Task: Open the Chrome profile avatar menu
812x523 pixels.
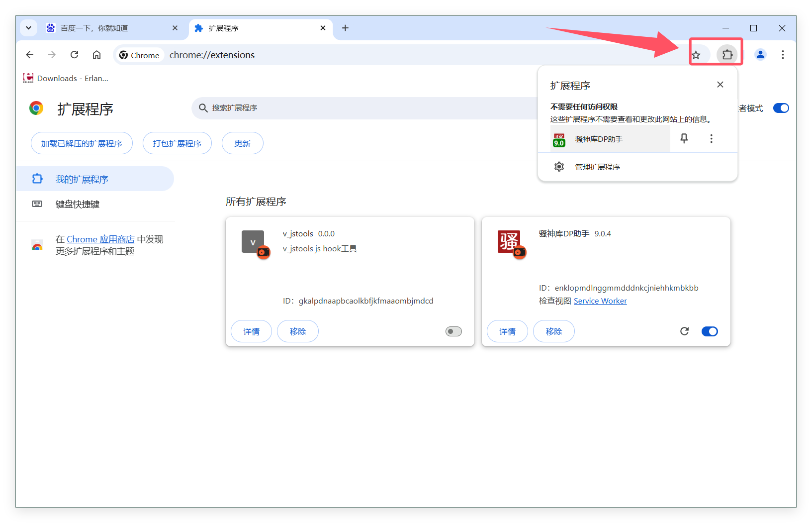Action: (x=760, y=55)
